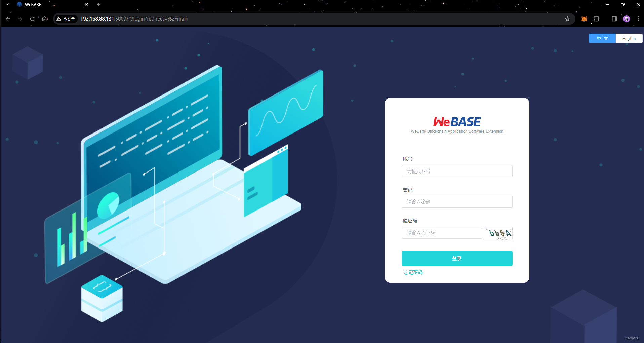The image size is (644, 343).
Task: Click the 账号 field label
Action: (407, 159)
